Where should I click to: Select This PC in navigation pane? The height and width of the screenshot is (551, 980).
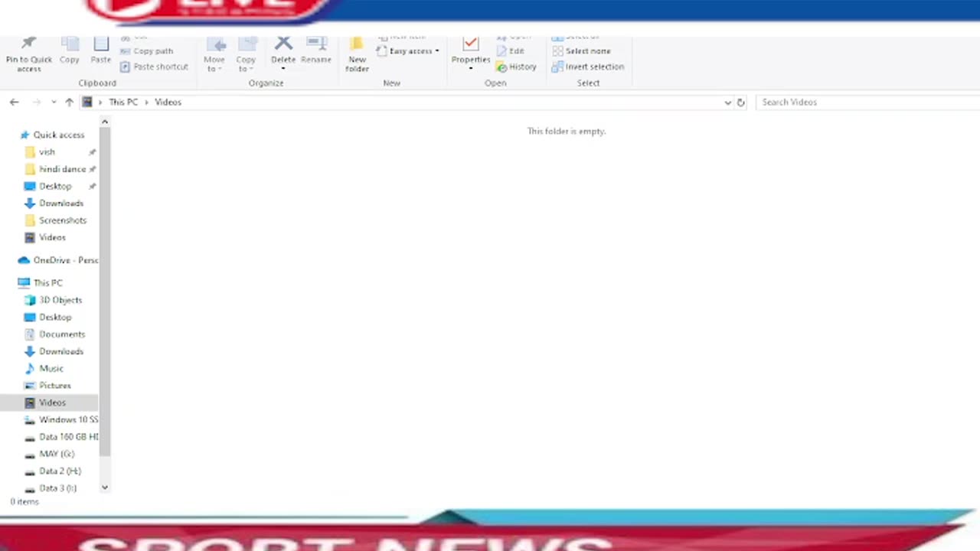click(x=48, y=283)
